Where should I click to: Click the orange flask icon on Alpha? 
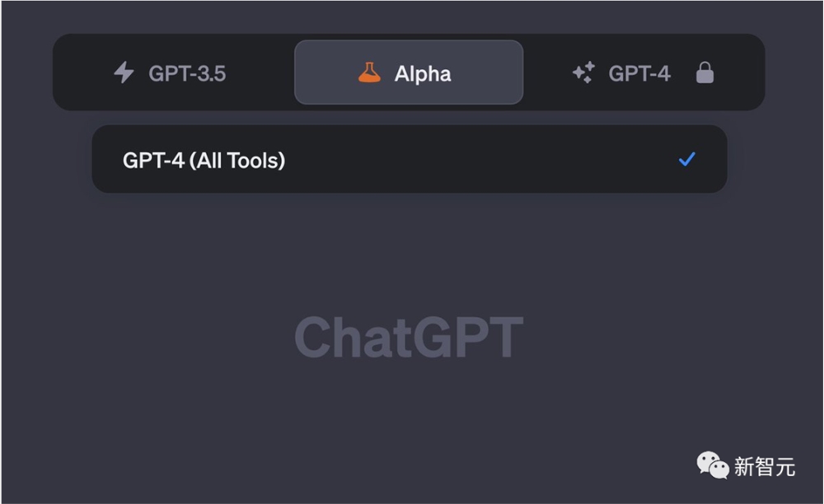coord(369,72)
